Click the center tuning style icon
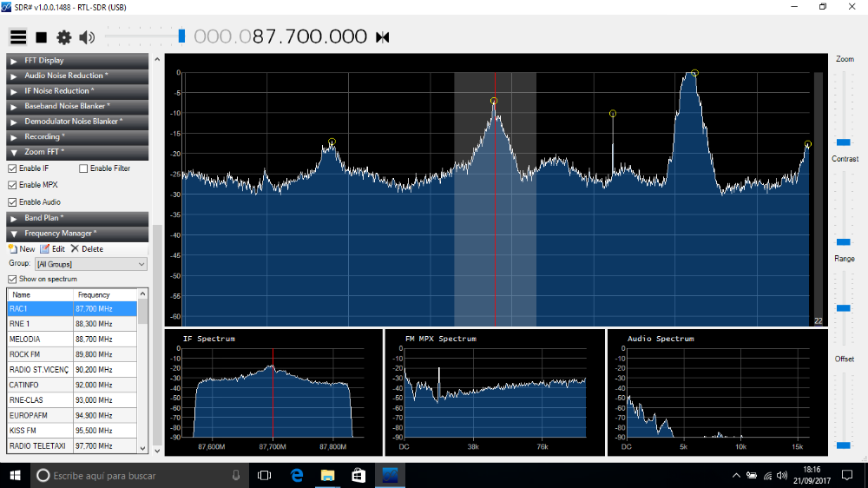The height and width of the screenshot is (488, 868). [x=382, y=37]
